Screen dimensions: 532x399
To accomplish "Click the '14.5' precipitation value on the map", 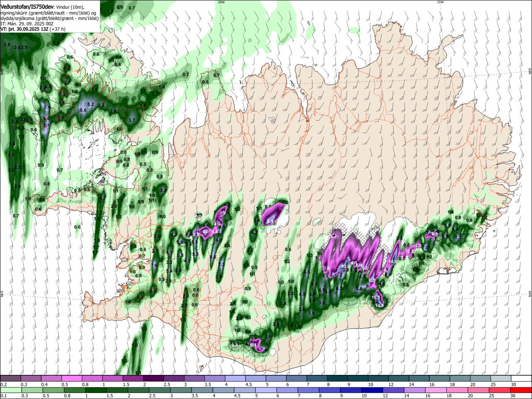I will tap(379, 305).
